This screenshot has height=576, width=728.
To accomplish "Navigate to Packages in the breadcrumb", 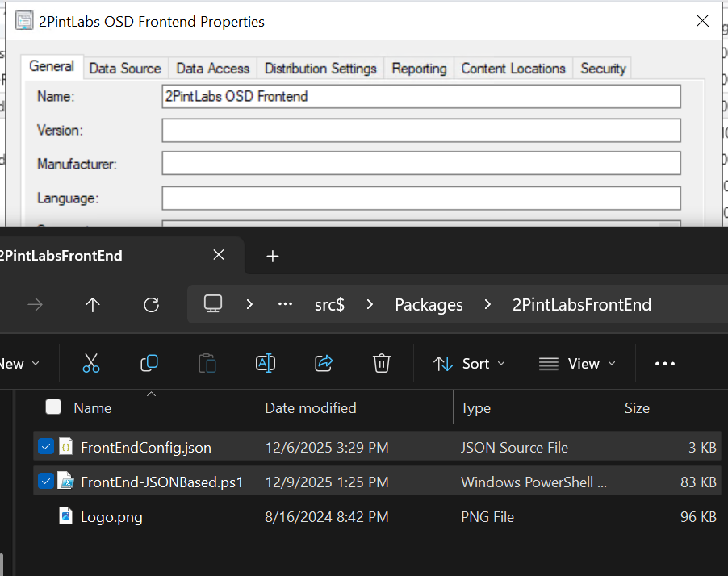I will [429, 305].
